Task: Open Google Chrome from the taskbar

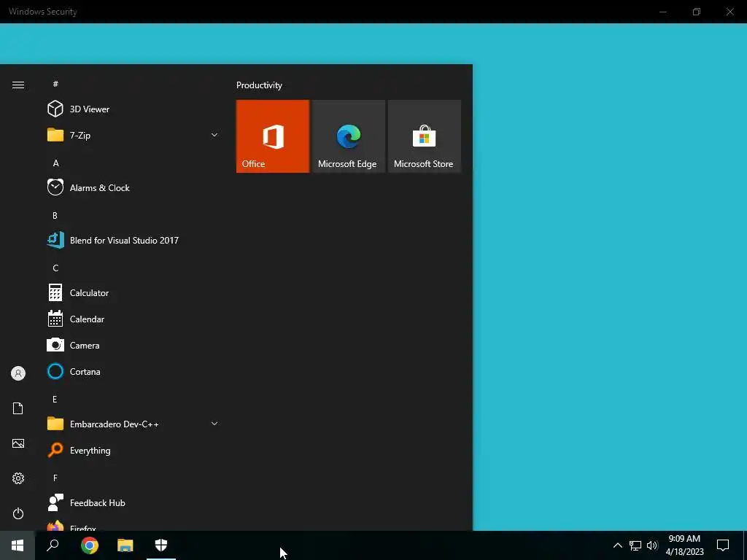Action: click(x=90, y=545)
